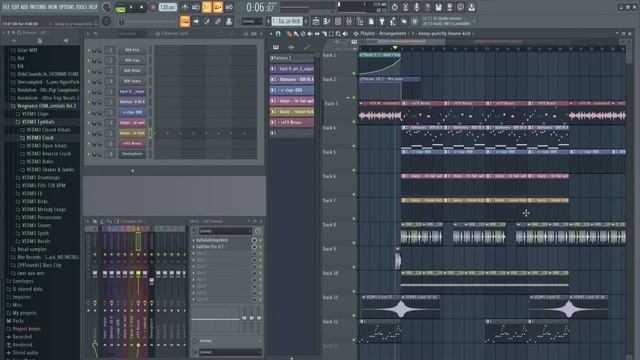Show the automation clips tab in picker
This screenshot has width=640, height=360.
[307, 47]
